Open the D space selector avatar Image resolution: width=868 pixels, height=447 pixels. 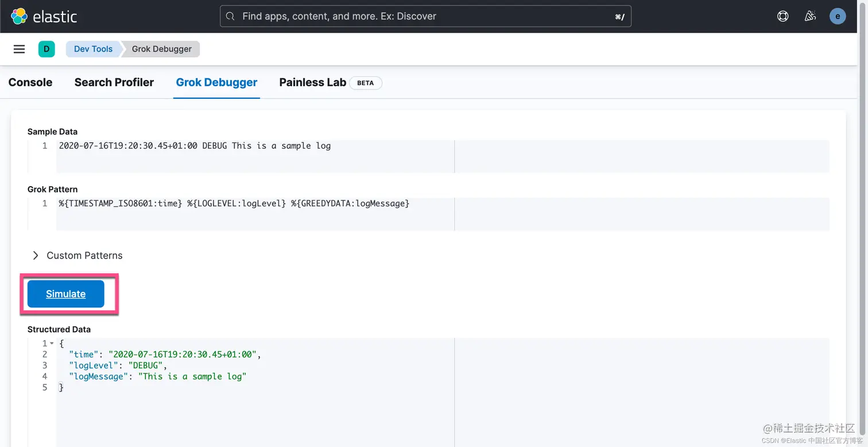coord(46,49)
